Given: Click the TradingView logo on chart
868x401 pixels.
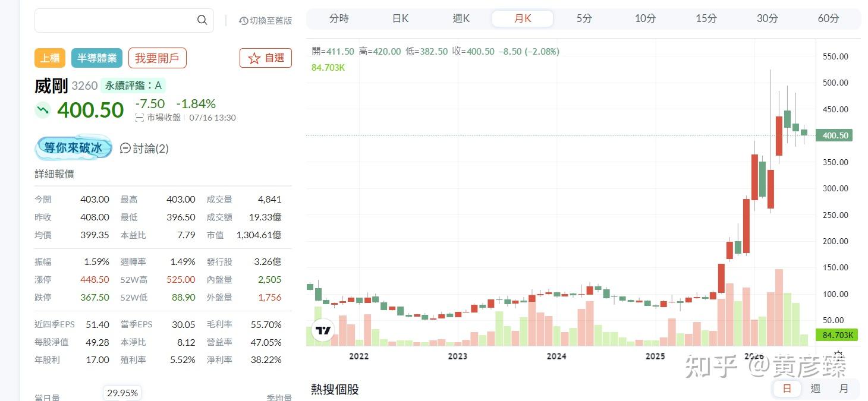Looking at the screenshot, I should (323, 330).
